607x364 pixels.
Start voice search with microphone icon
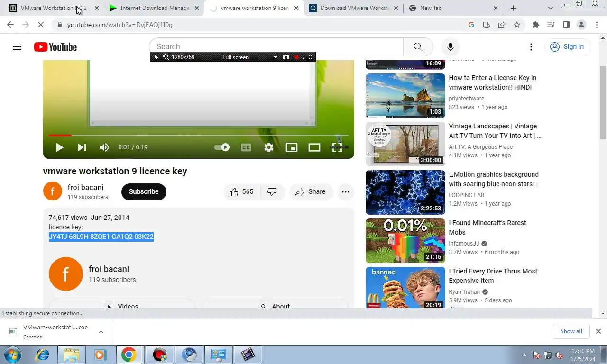point(451,47)
